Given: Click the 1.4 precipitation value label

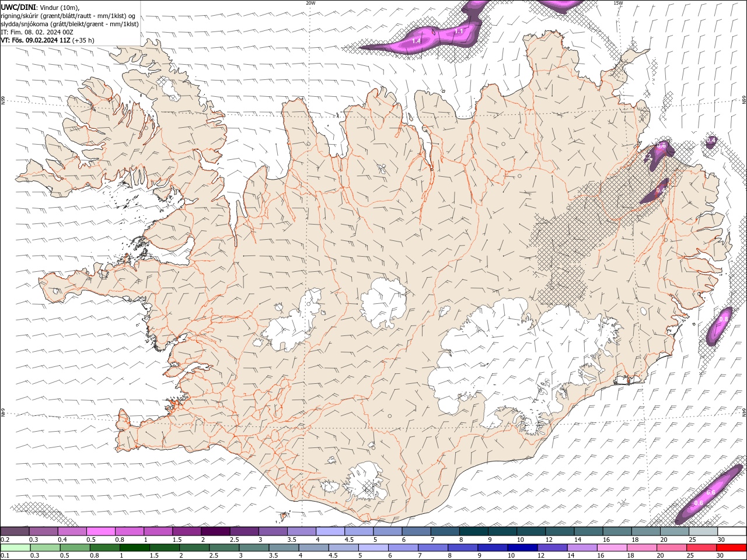Looking at the screenshot, I should 416,41.
